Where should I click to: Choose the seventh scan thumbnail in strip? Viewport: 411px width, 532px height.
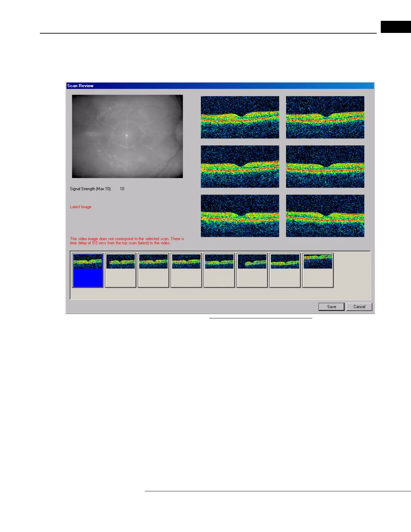285,270
